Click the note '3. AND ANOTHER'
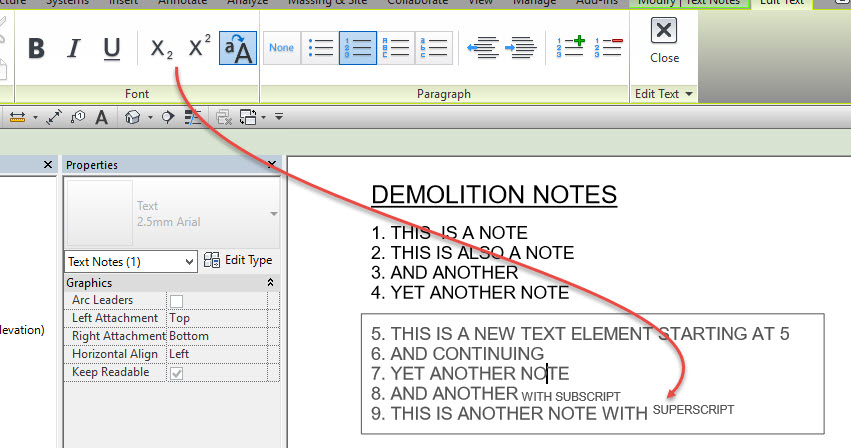This screenshot has height=448, width=851. click(x=444, y=273)
